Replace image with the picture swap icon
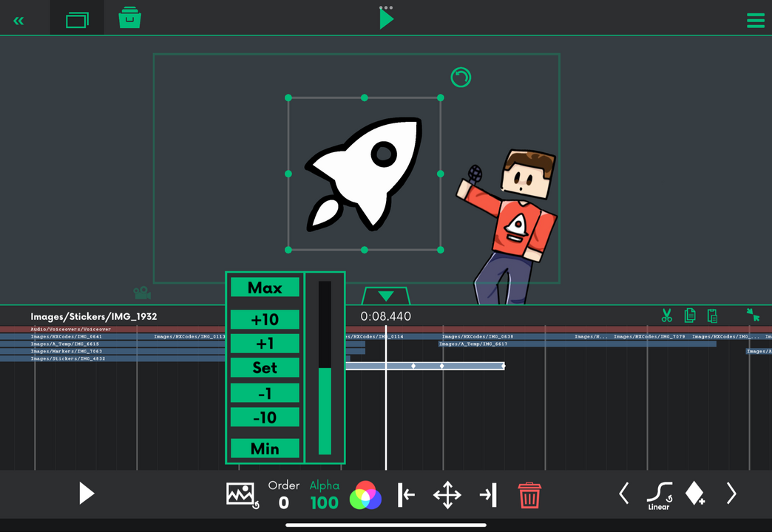Image resolution: width=772 pixels, height=532 pixels. point(243,495)
